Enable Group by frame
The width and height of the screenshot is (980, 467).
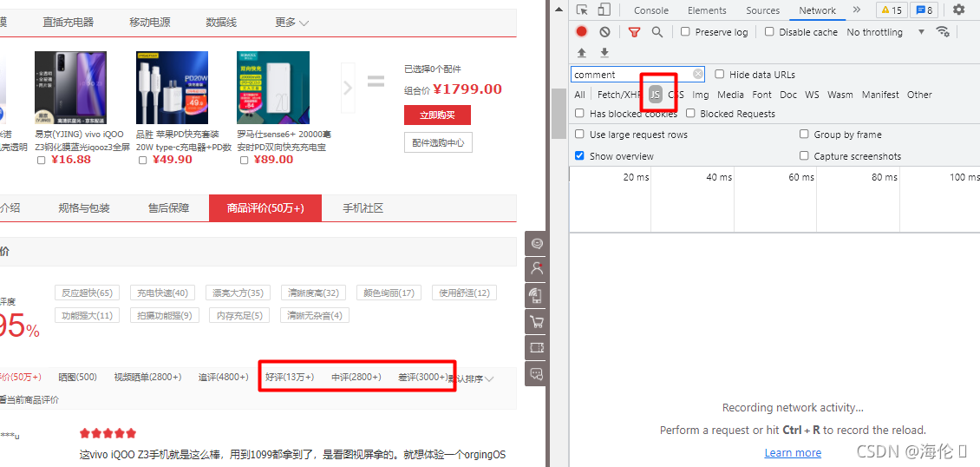point(804,135)
